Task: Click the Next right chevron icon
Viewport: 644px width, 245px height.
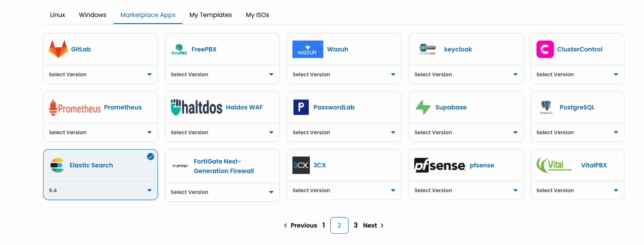Action: coord(382,225)
